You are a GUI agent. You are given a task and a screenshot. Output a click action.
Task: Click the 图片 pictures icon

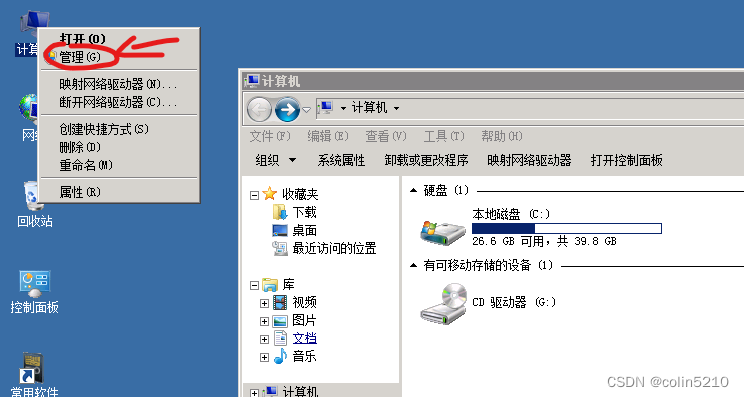click(280, 321)
